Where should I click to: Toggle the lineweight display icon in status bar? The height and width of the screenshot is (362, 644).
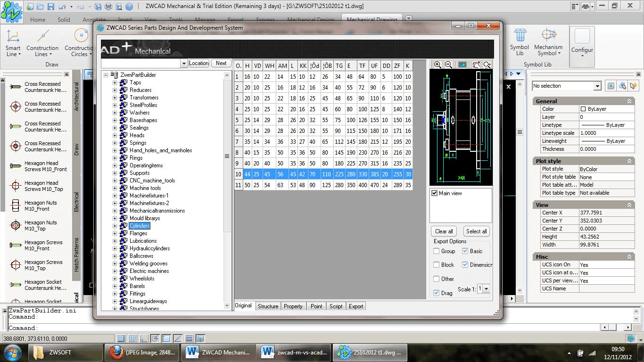tap(189, 338)
